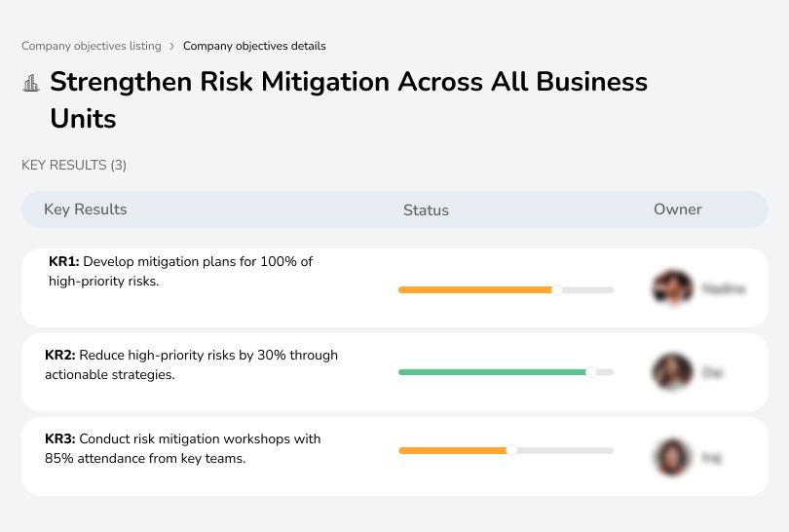Open KR3 conduct risk mitigation workshops text
This screenshot has height=532, width=789.
point(183,448)
